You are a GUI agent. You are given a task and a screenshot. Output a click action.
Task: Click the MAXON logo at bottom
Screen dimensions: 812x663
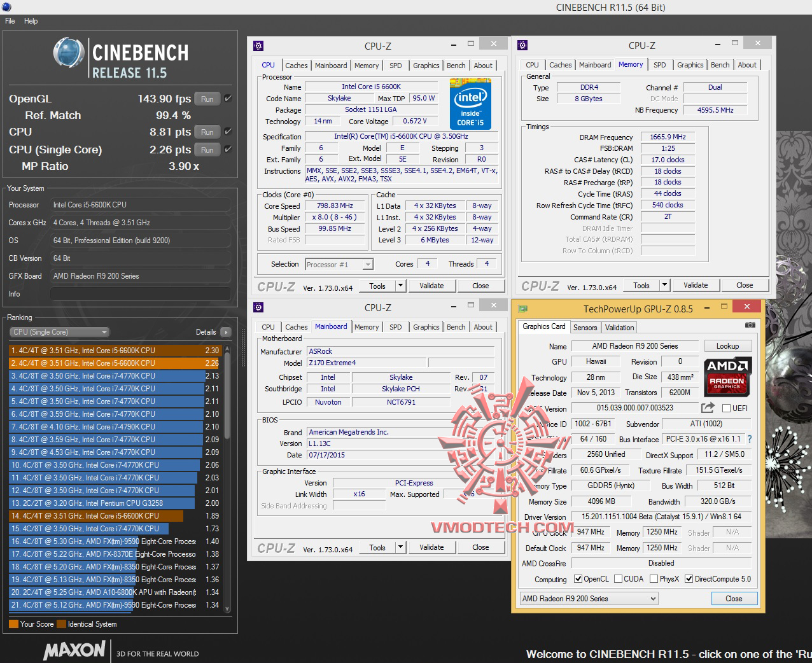74,650
